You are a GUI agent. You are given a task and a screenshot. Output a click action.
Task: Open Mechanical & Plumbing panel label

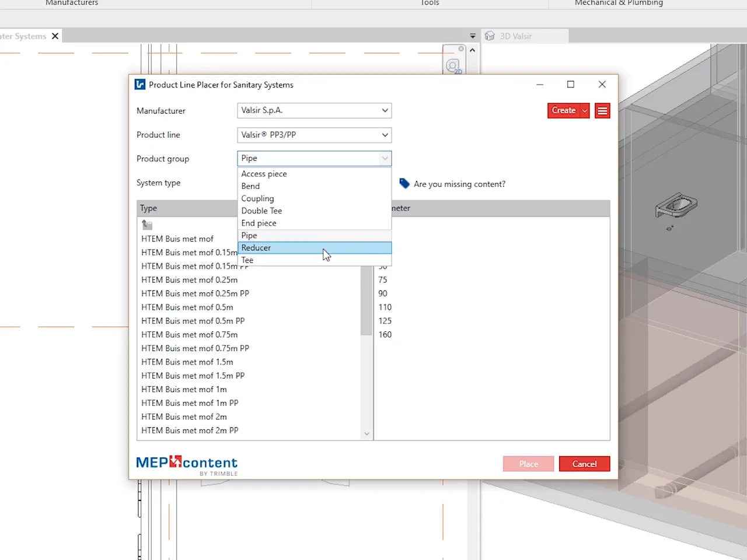tap(619, 3)
